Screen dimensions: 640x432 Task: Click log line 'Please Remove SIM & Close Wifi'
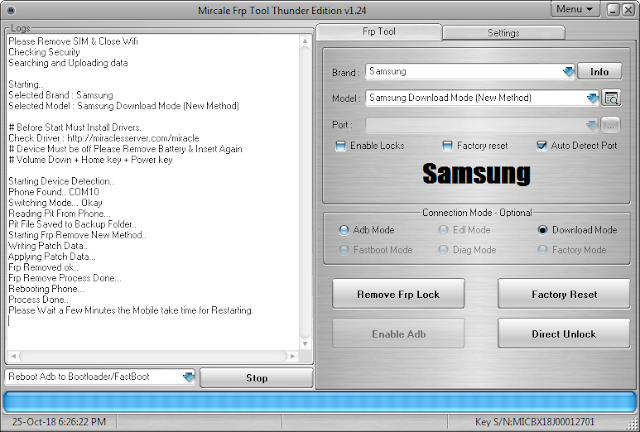73,41
